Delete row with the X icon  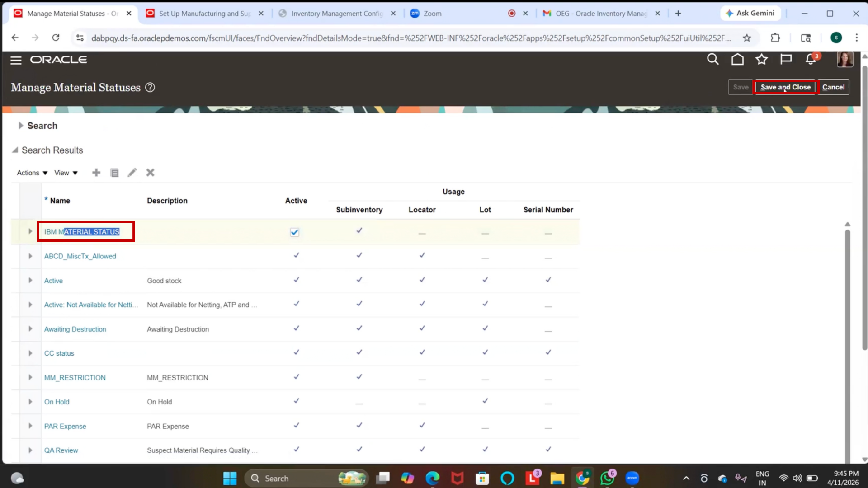tap(151, 173)
